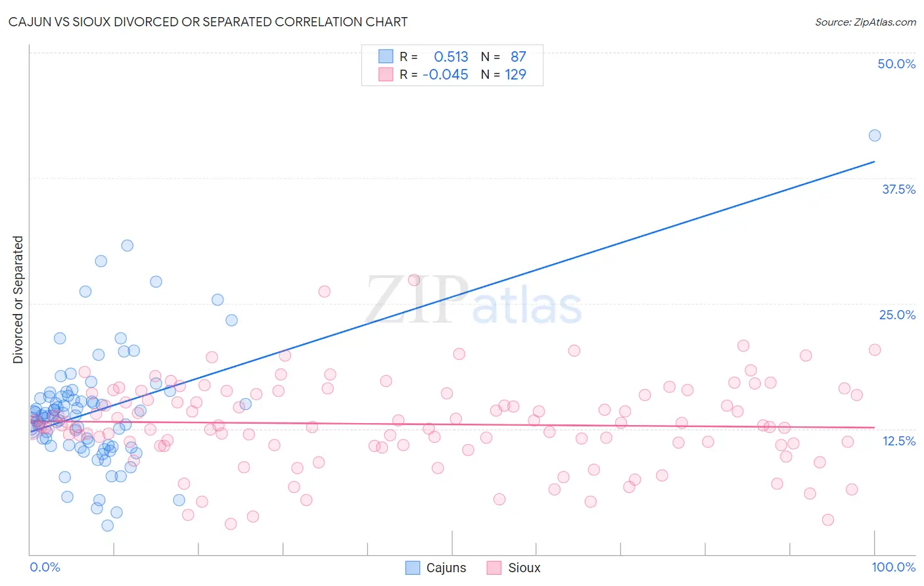Click the Divorced or Separated axis title
Viewport: 924px width, 586px height.
[18, 300]
